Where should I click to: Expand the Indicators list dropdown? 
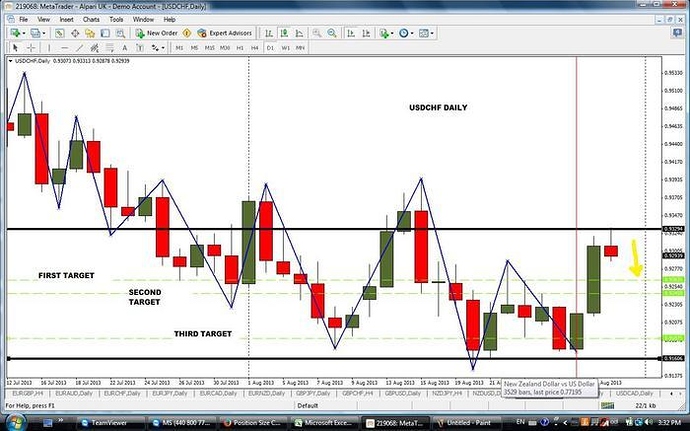click(392, 33)
